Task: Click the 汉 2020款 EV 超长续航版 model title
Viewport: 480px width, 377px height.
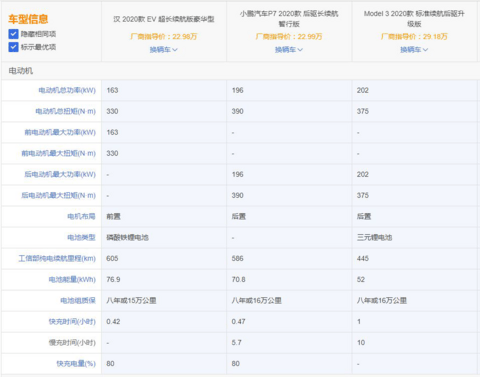Action: coord(164,19)
